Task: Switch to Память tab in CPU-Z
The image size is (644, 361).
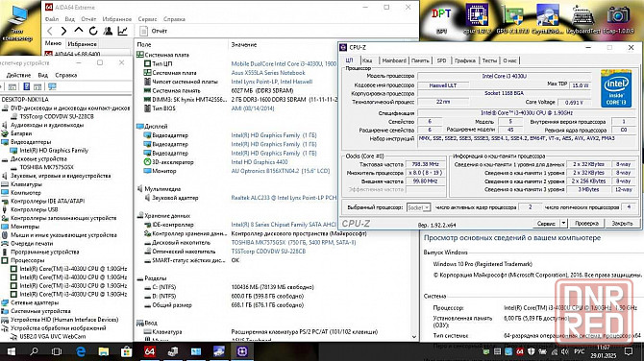Action: [x=420, y=60]
